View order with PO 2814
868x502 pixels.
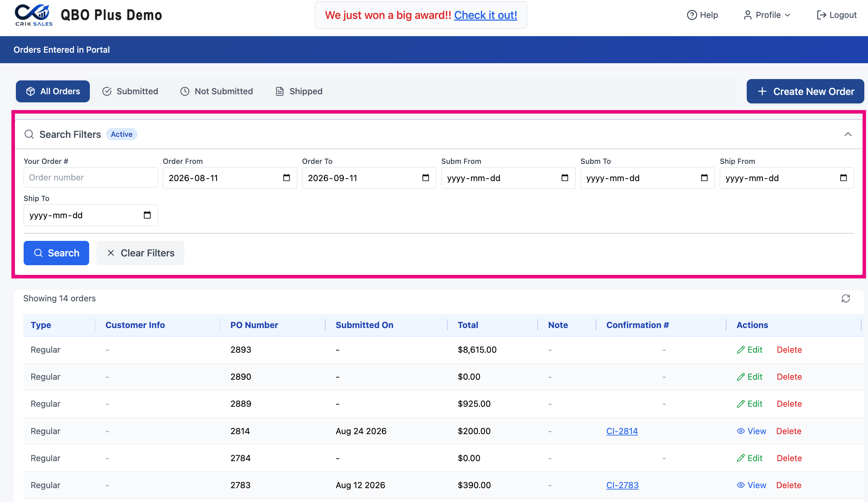pos(751,431)
